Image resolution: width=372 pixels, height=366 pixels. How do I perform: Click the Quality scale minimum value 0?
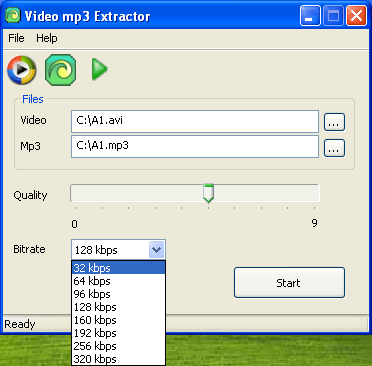click(74, 224)
